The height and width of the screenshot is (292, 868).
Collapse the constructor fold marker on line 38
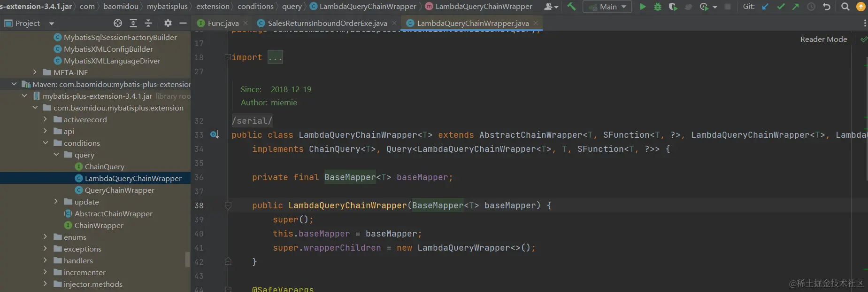point(228,205)
